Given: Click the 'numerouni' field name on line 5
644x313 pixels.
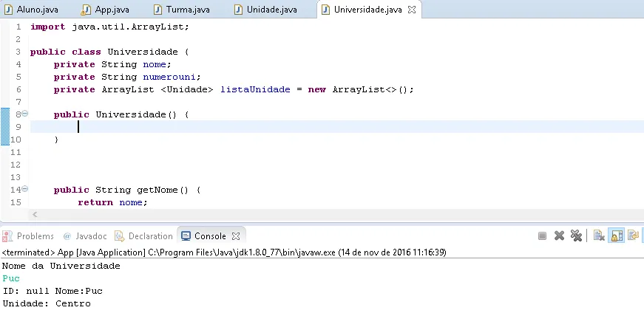Looking at the screenshot, I should click(169, 77).
